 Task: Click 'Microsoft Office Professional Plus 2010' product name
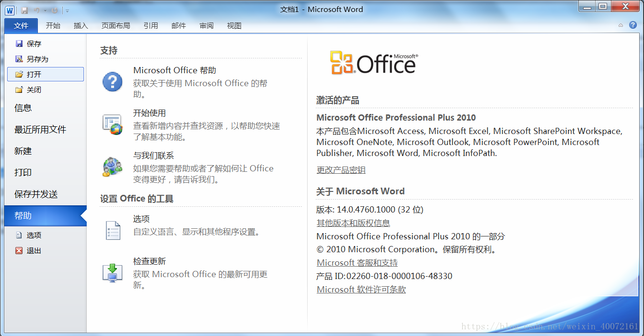point(396,117)
